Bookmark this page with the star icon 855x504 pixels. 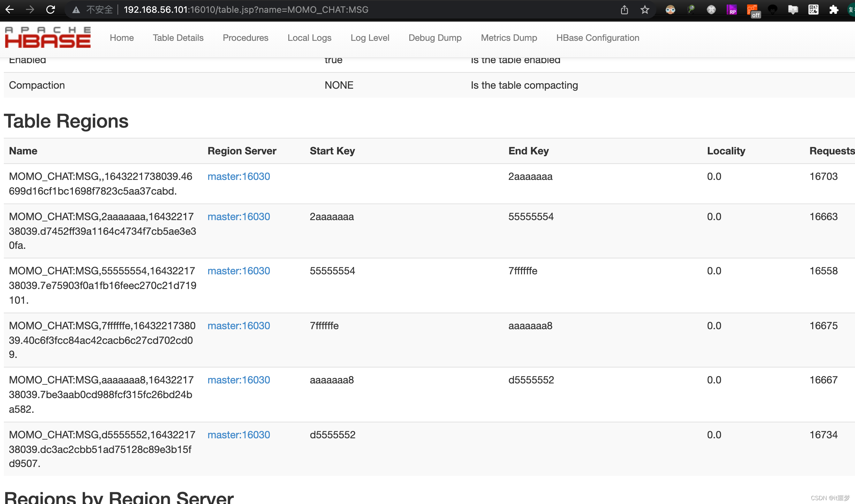[x=645, y=10]
